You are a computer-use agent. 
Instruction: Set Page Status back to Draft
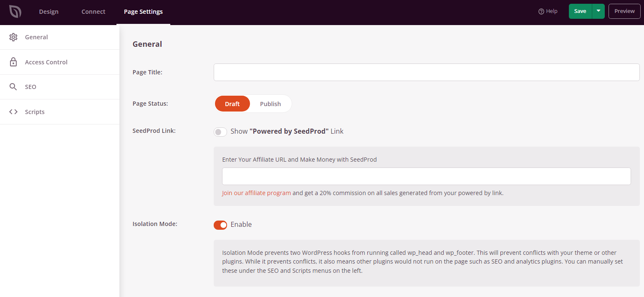(232, 104)
